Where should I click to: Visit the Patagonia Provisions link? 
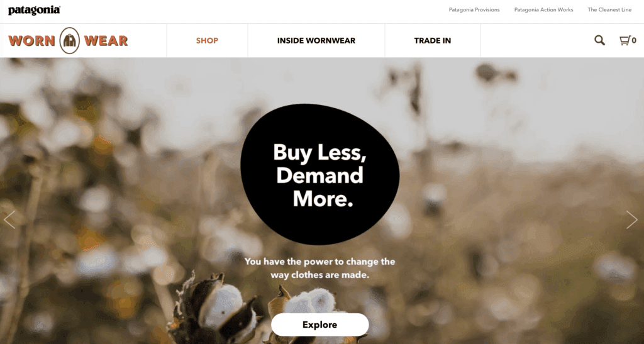(474, 10)
